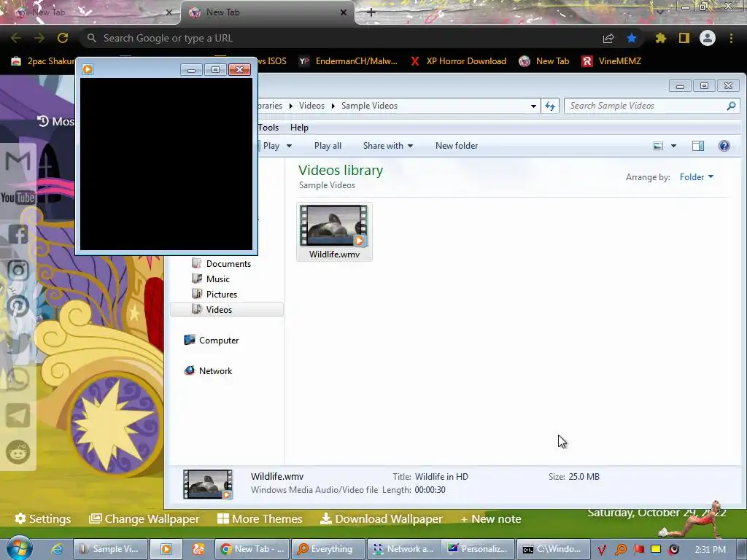
Task: Click Play all in the Explorer toolbar
Action: coord(328,146)
